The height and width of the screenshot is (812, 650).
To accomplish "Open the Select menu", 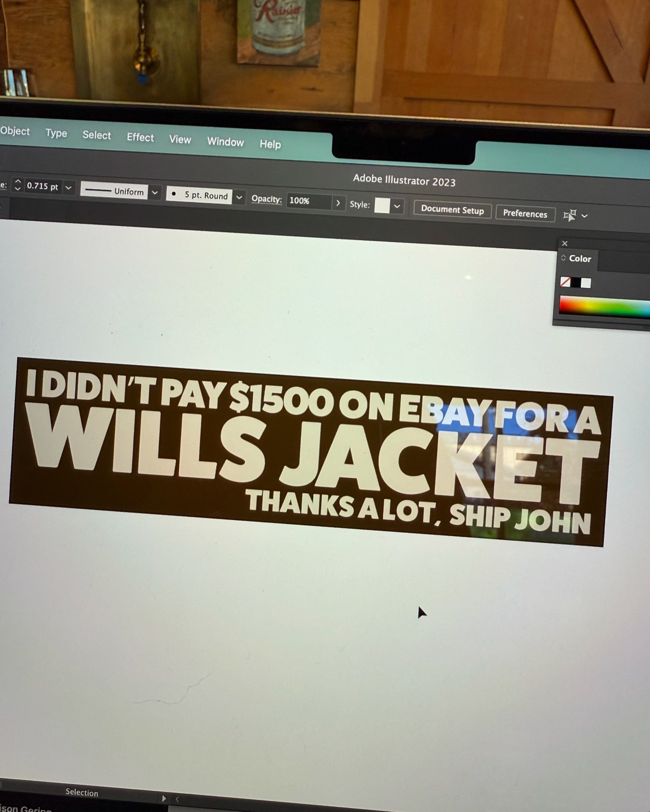I will click(x=97, y=135).
